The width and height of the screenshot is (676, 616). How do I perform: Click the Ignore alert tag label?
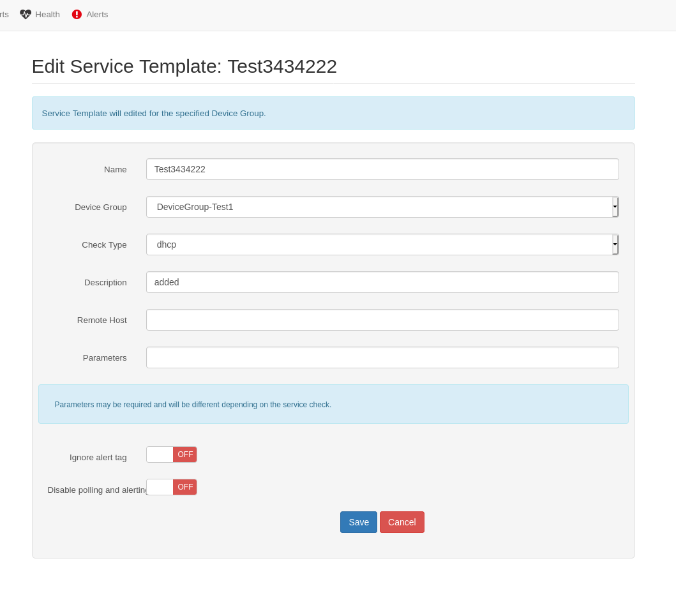coord(98,457)
